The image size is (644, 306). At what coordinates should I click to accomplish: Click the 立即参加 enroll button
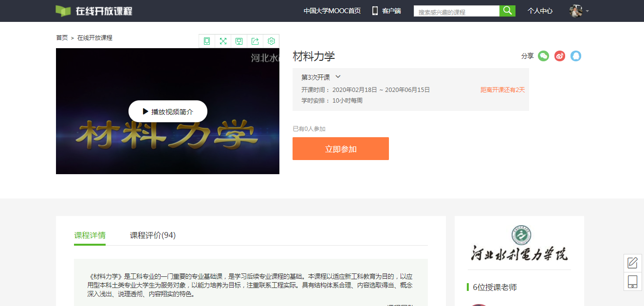(x=341, y=149)
